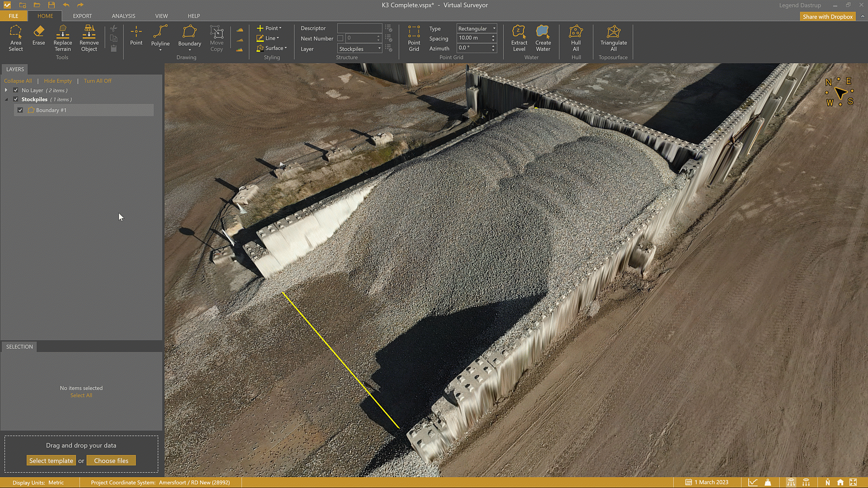Expand the No Layer tree node
868x488 pixels.
(x=6, y=90)
